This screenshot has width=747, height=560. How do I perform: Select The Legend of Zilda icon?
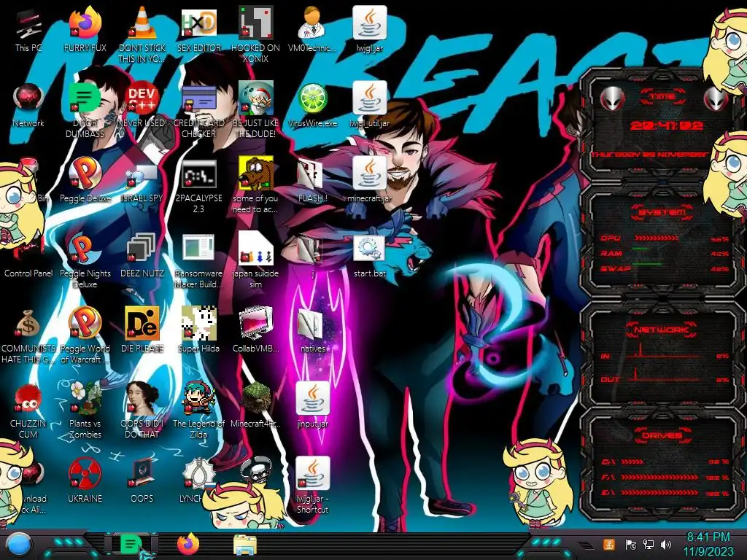tap(198, 398)
